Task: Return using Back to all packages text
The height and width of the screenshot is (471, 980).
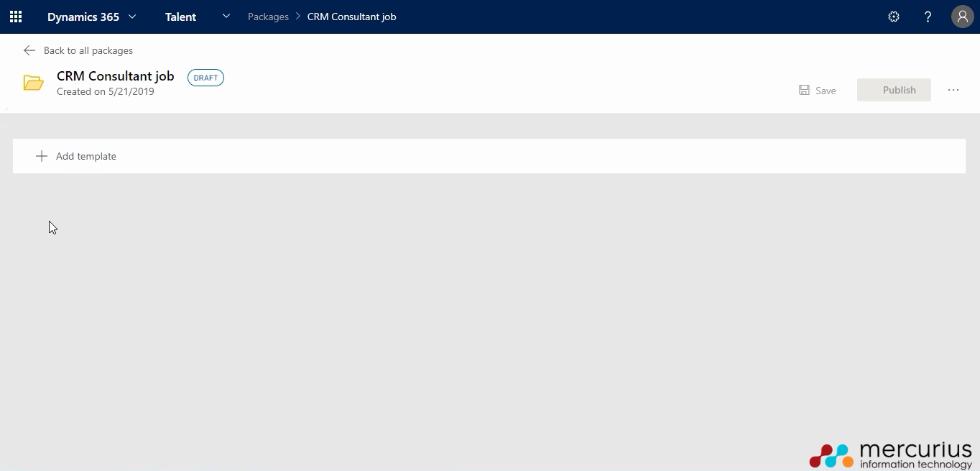Action: point(88,50)
